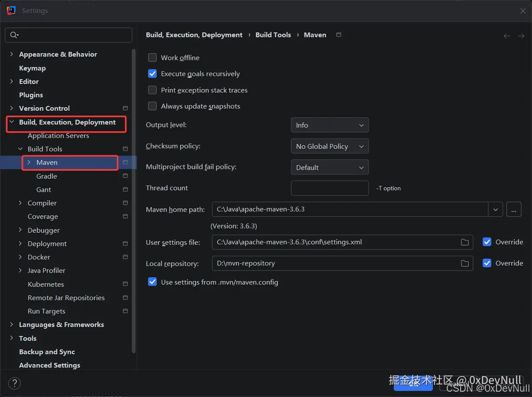Open help with the question mark icon
The image size is (532, 397).
(x=14, y=383)
